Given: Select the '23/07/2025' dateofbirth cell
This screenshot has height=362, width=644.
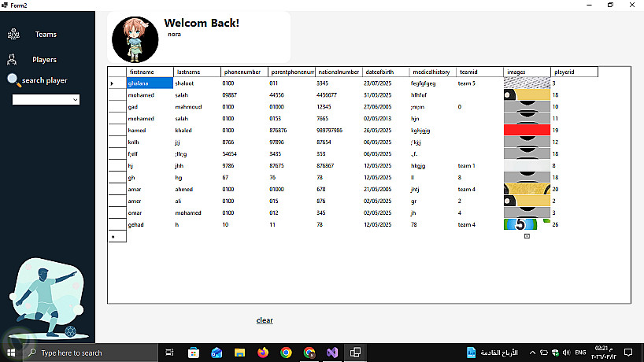Looking at the screenshot, I should [x=386, y=83].
